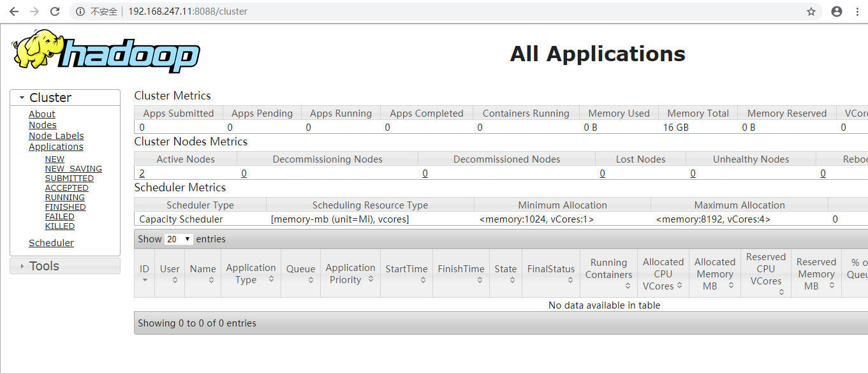Click the bookmark star in the address bar
The image size is (868, 373).
[811, 11]
